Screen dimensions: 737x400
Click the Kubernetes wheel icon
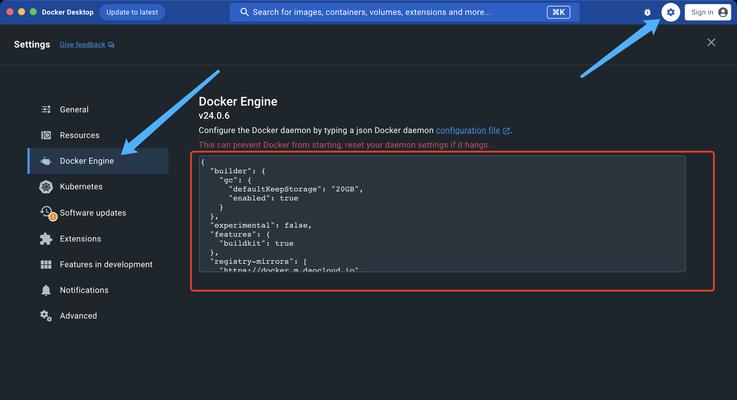tap(46, 187)
